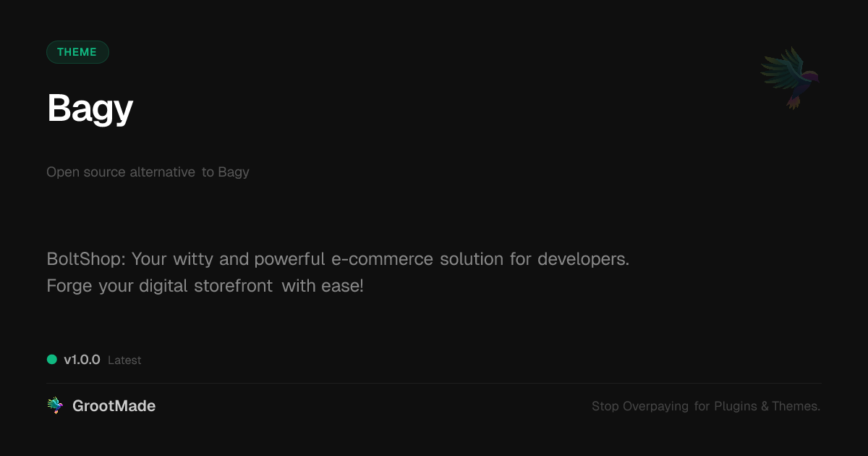
Task: Click the green status dot beside the version
Action: coord(52,360)
